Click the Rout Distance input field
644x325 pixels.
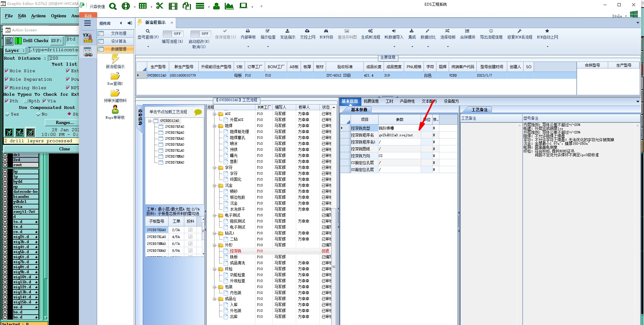63,58
